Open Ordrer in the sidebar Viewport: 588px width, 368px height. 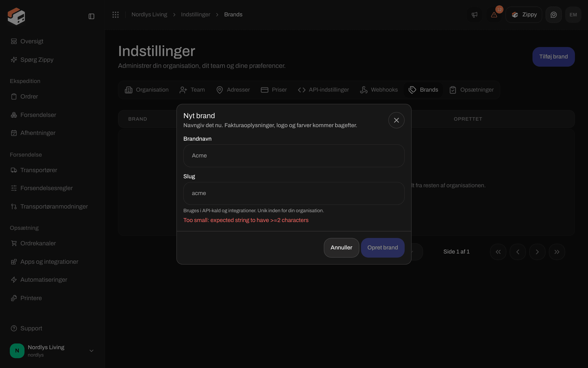coord(52,97)
